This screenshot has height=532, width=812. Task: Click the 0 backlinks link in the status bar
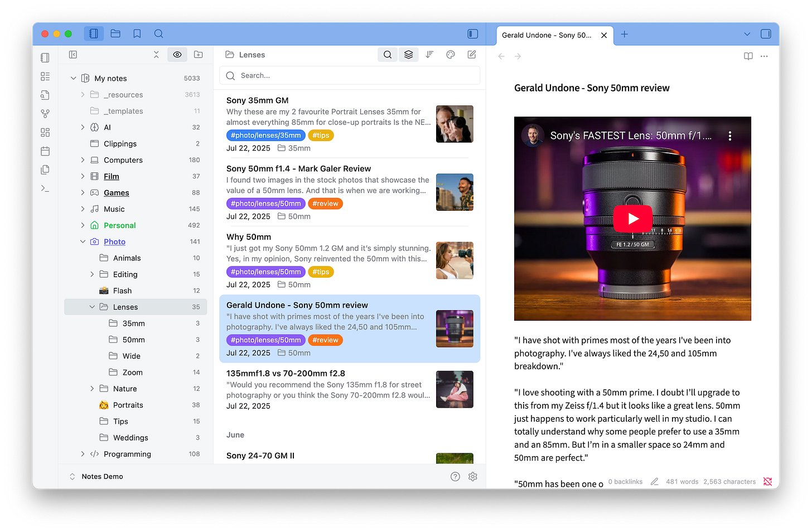(625, 481)
